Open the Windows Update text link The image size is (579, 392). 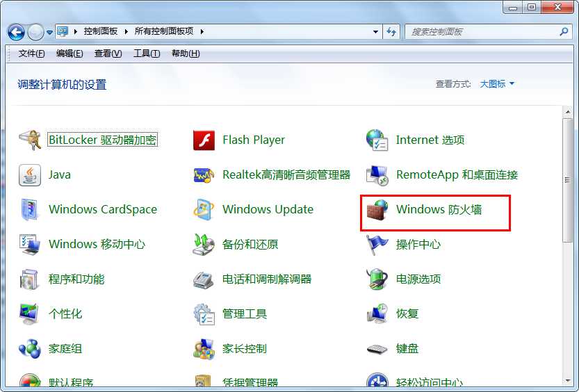[x=268, y=209]
